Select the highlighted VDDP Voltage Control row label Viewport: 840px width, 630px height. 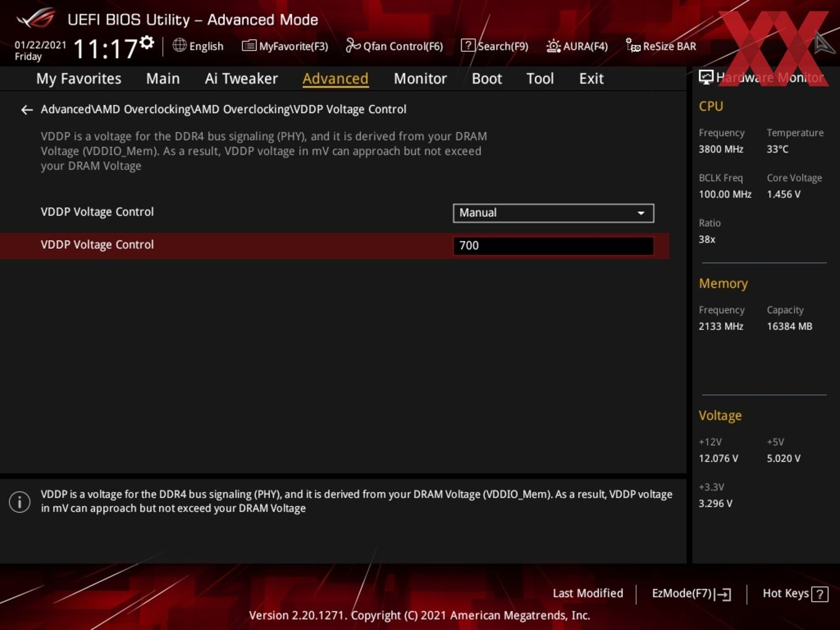(x=97, y=245)
